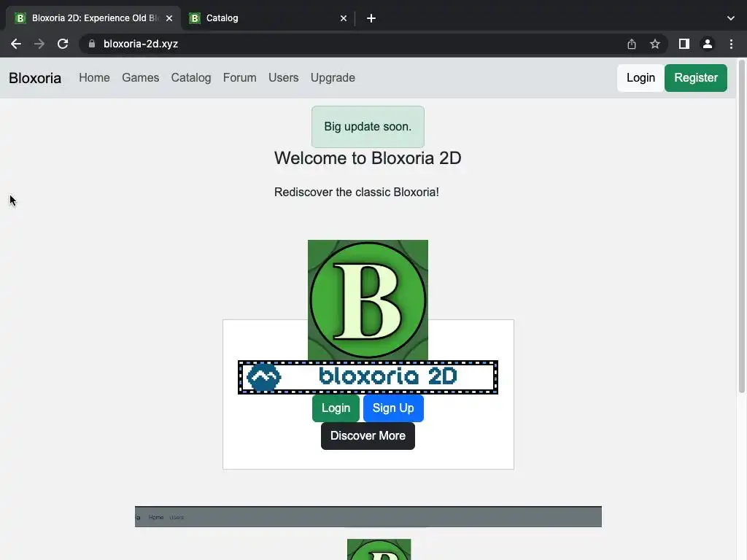747x560 pixels.
Task: Close the Catalog tab
Action: coord(344,18)
